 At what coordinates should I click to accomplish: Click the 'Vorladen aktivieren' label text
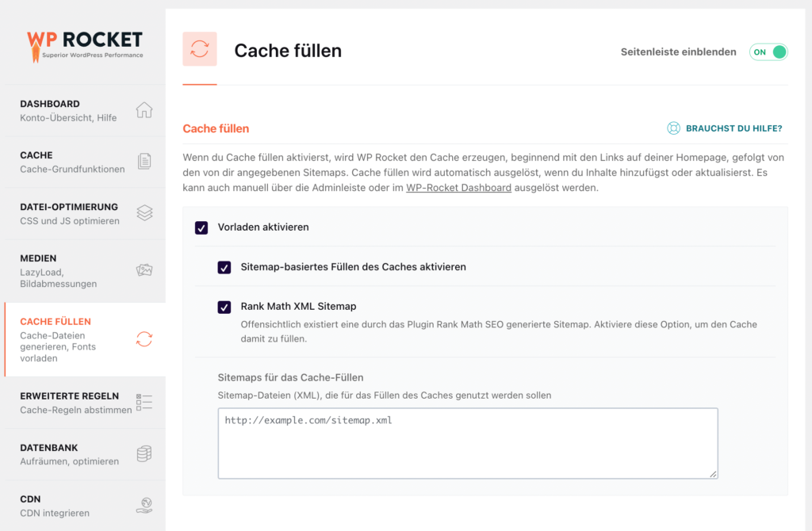click(x=263, y=227)
